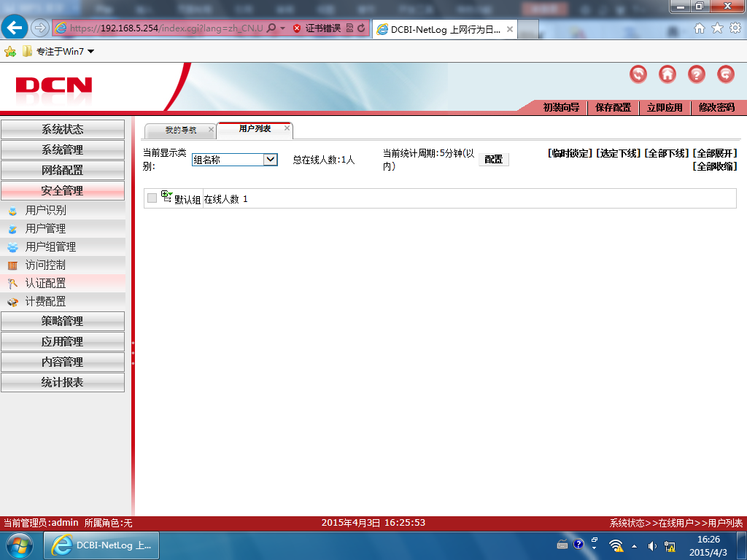Click the 用户组管理 sidebar icon

click(13, 247)
